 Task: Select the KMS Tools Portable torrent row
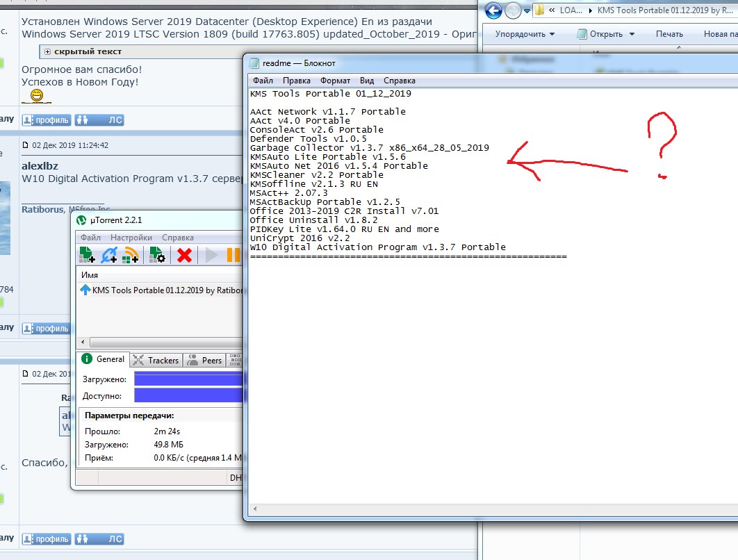point(160,290)
